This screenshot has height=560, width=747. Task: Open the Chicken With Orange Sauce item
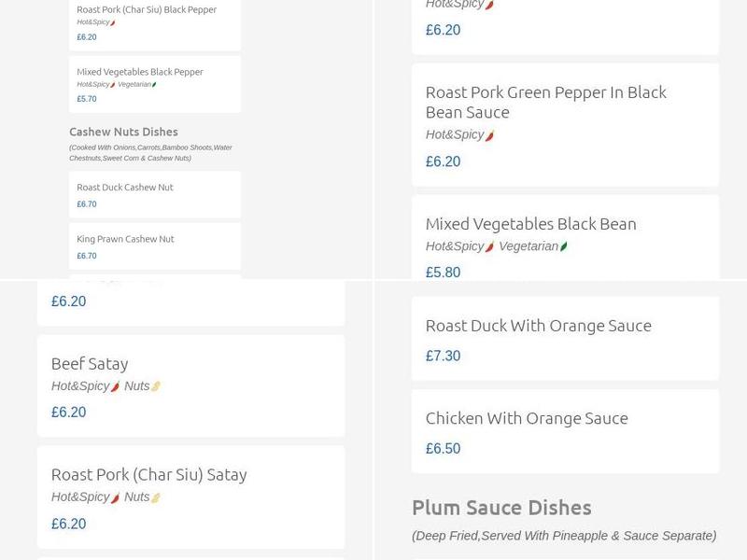[528, 418]
